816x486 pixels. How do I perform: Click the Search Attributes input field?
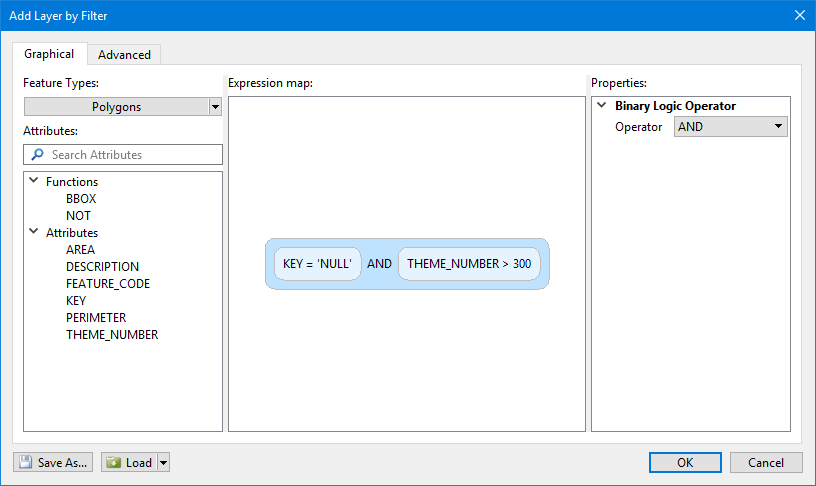pyautogui.click(x=132, y=155)
